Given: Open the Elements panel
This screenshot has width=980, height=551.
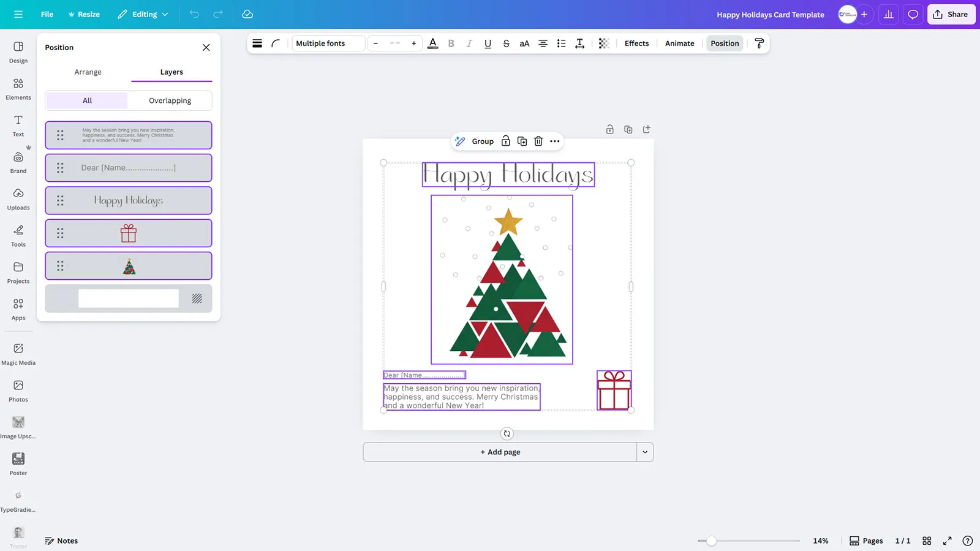Looking at the screenshot, I should click(18, 88).
